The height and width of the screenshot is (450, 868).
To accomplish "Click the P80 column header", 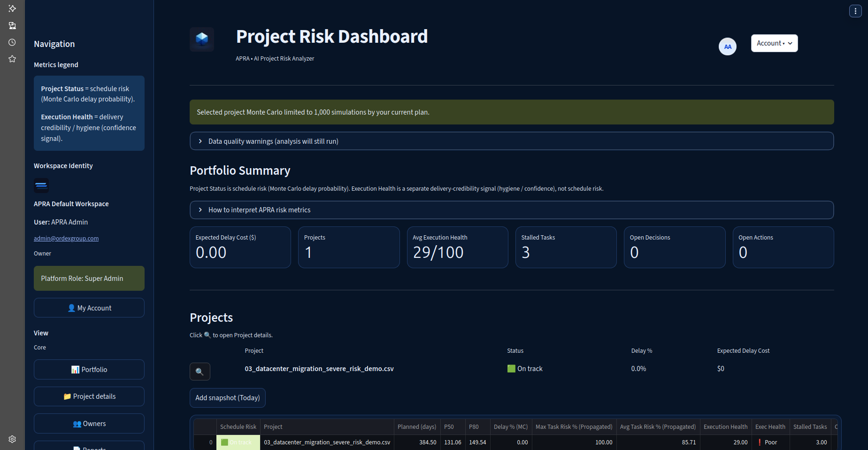I will coord(477,427).
